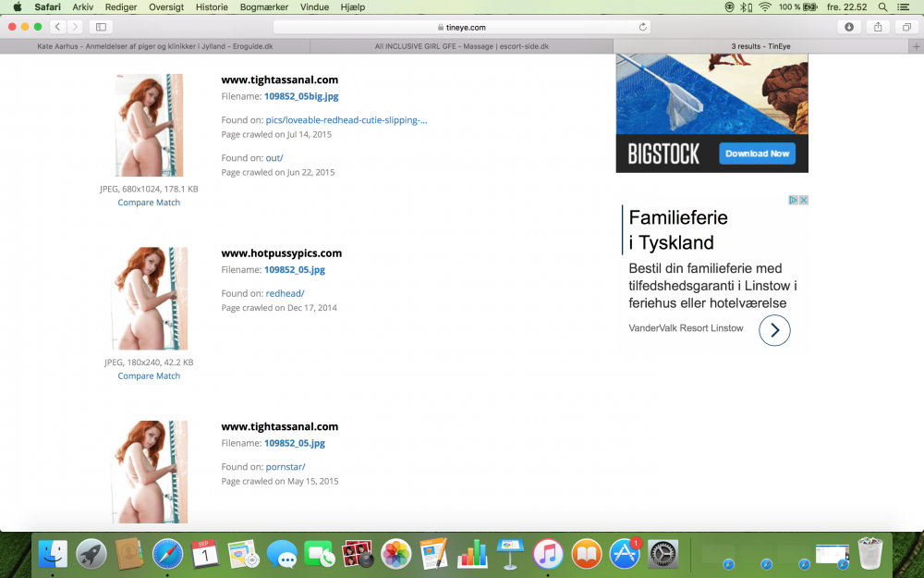Click the circular arrow button in the VanderValk ad

point(774,330)
